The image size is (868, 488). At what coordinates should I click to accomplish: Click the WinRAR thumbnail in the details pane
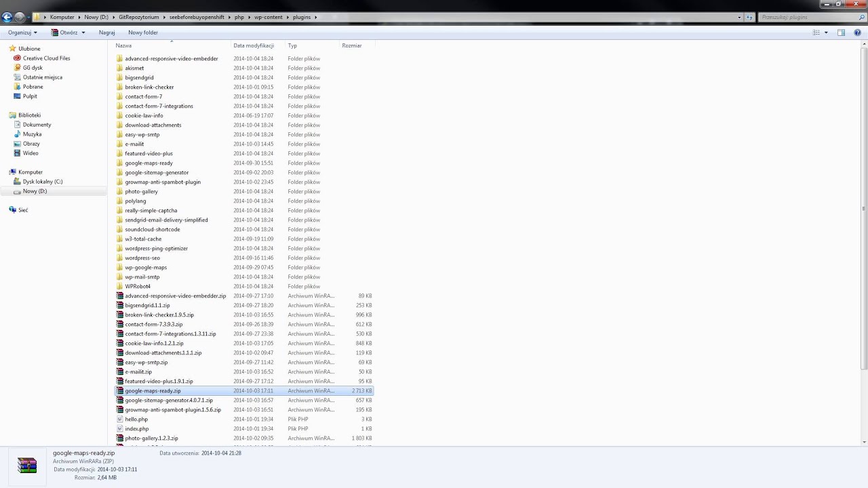(27, 466)
